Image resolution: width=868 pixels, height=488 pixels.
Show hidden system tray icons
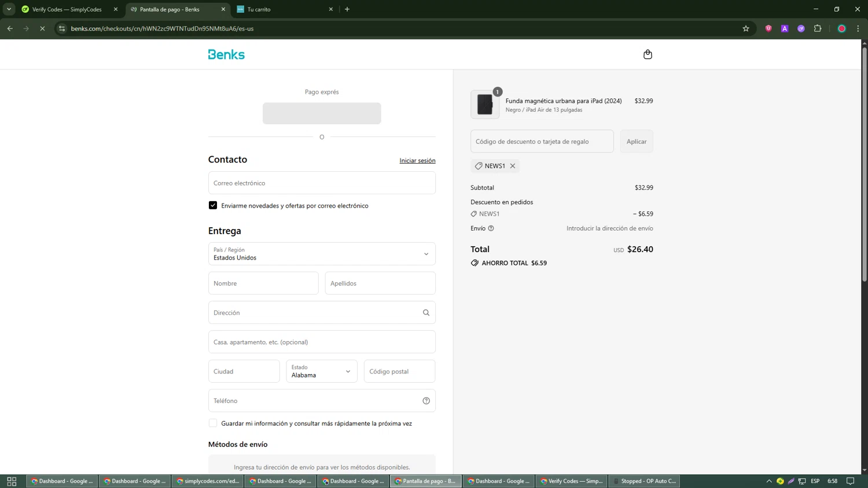769,481
